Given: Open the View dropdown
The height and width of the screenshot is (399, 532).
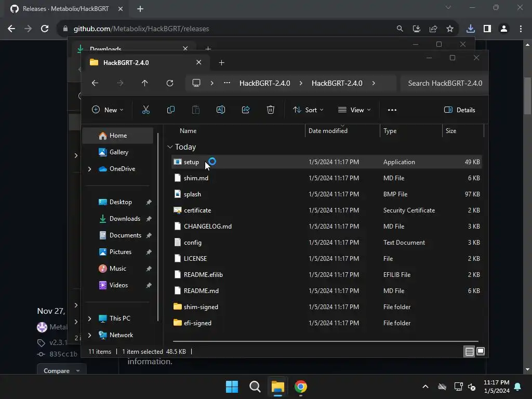Looking at the screenshot, I should [354, 110].
